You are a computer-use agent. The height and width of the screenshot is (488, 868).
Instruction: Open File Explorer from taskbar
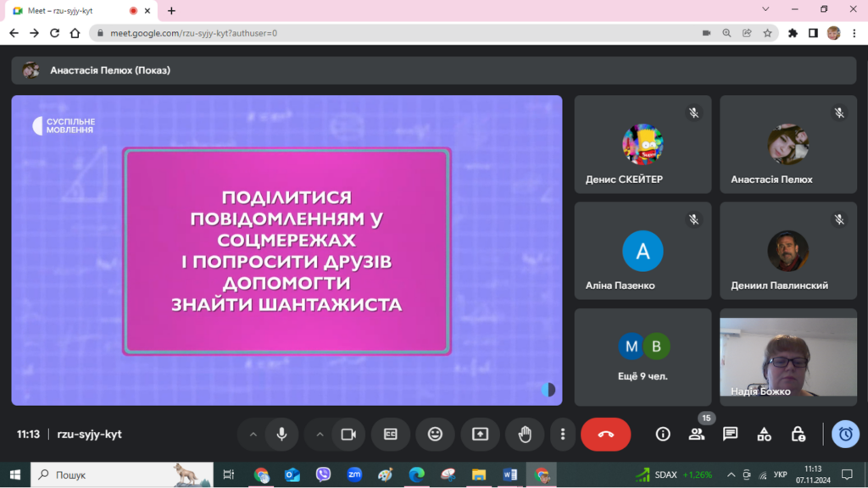pos(479,474)
